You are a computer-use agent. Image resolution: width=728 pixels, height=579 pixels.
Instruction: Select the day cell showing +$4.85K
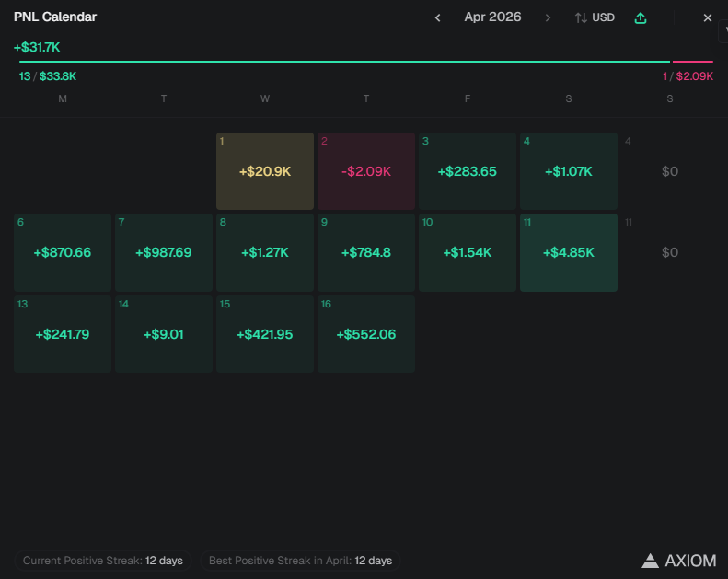tap(569, 252)
